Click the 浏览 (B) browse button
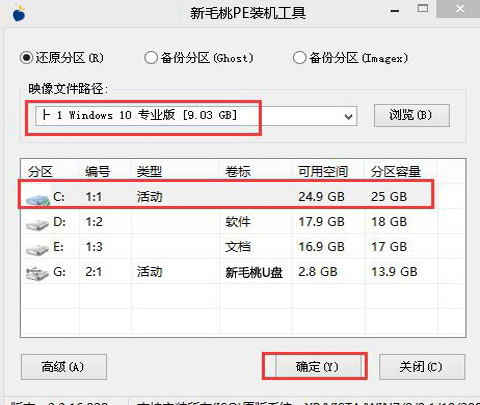The image size is (480, 405). tap(412, 116)
